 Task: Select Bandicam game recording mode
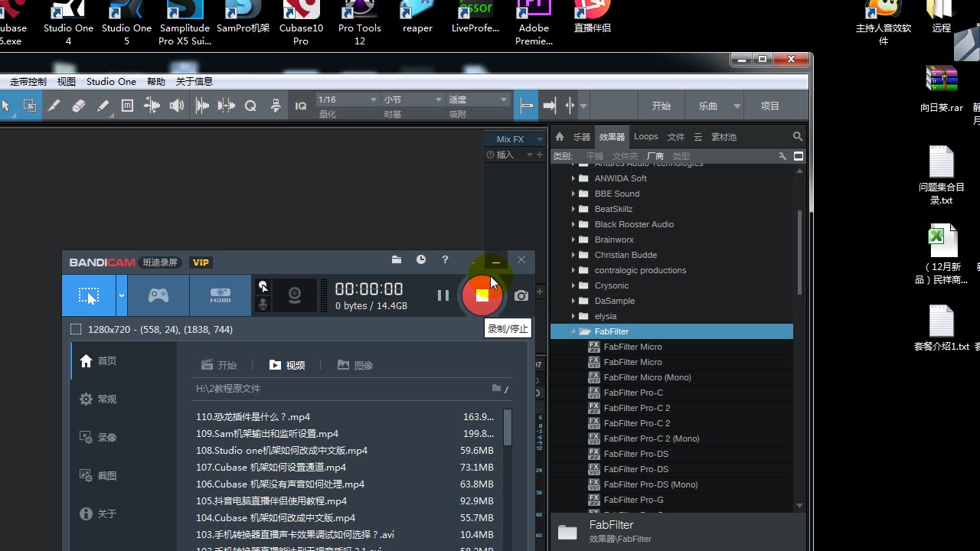click(158, 295)
